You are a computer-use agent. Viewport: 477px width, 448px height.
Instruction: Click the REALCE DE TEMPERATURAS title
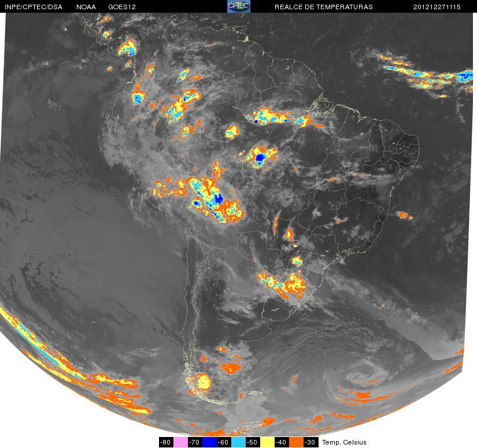coord(324,7)
